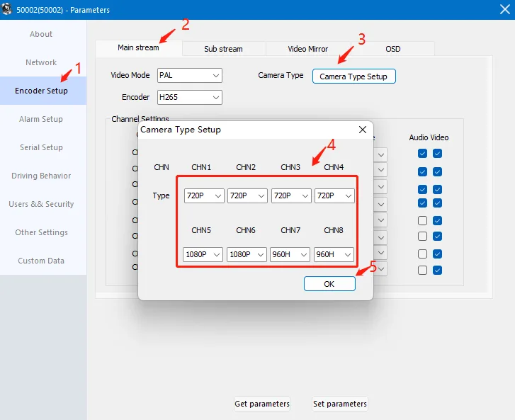Toggle Audio checkbox in second channel row
The width and height of the screenshot is (515, 420).
422,171
